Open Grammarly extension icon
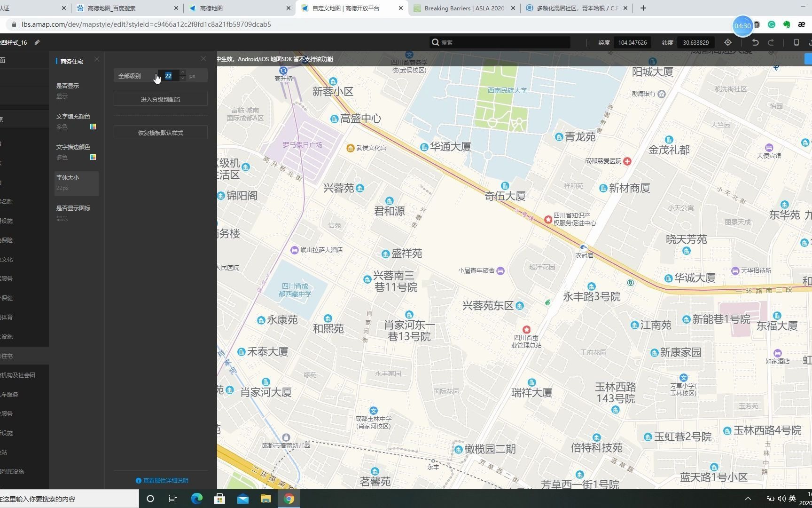Viewport: 812px width, 508px height. click(x=772, y=24)
